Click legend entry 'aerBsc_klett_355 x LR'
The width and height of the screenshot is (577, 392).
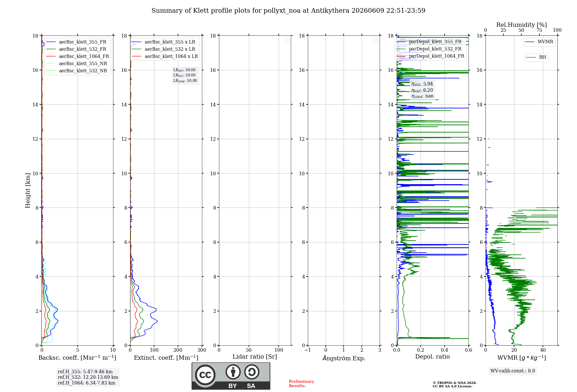(170, 42)
